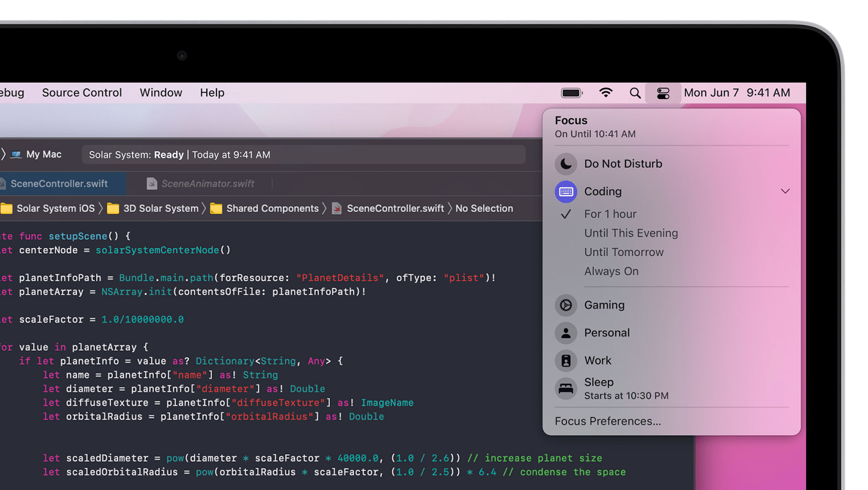868x490 pixels.
Task: Open Spotlight search magnifier icon
Action: click(x=635, y=93)
